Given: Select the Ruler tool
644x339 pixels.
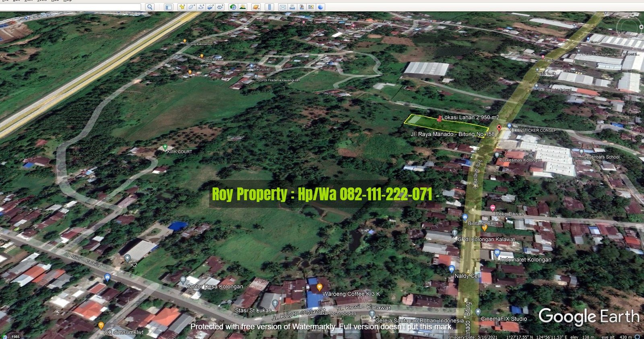Looking at the screenshot, I should [270, 7].
